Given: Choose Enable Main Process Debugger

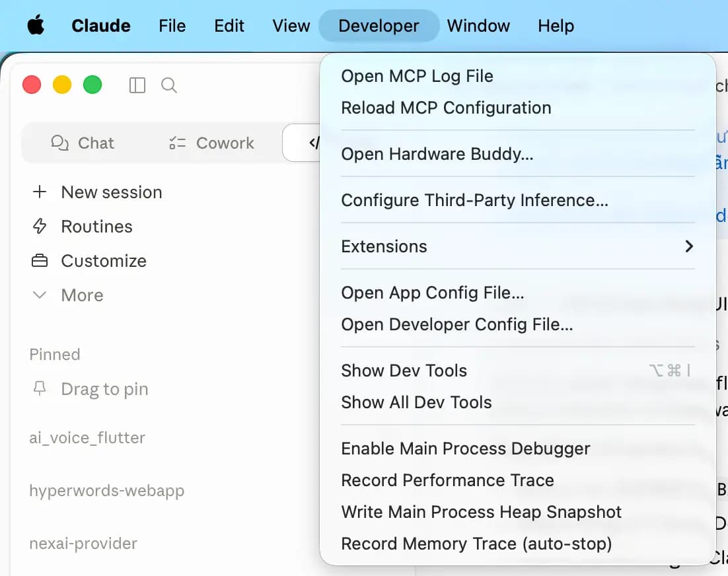Looking at the screenshot, I should pos(518,449).
